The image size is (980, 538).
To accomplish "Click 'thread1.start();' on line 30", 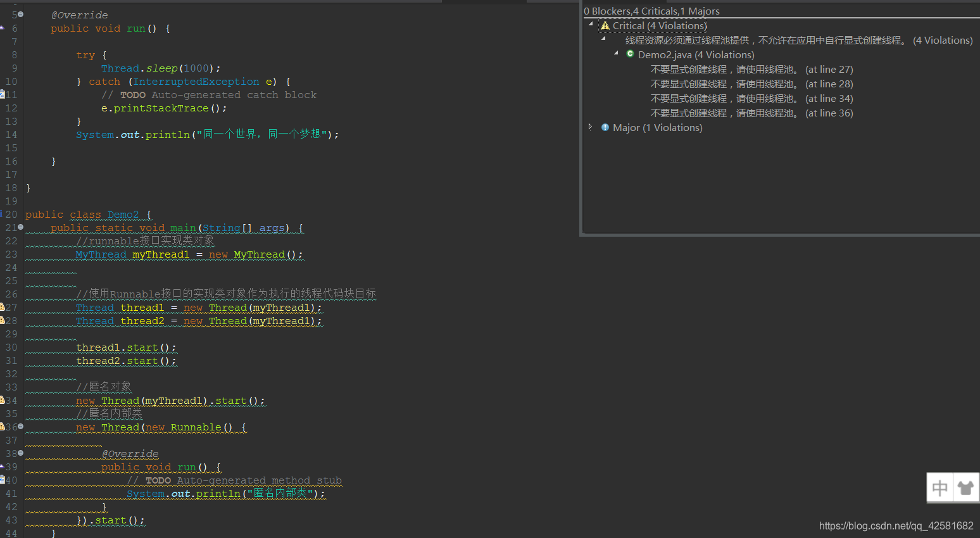I will (x=126, y=347).
